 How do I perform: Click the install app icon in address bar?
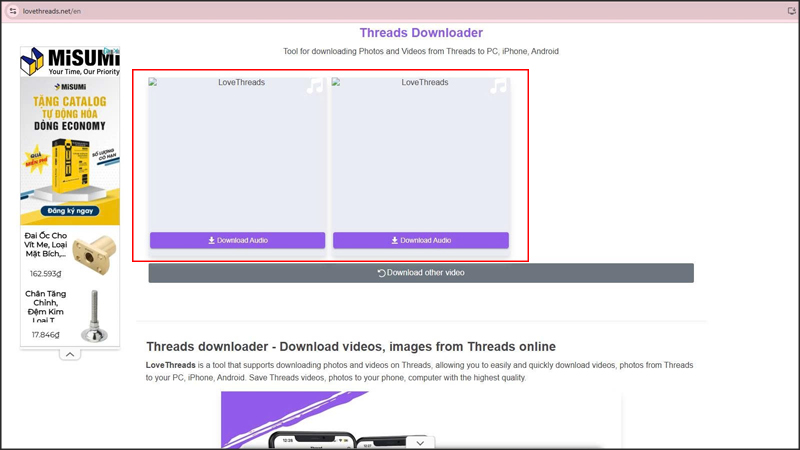791,10
